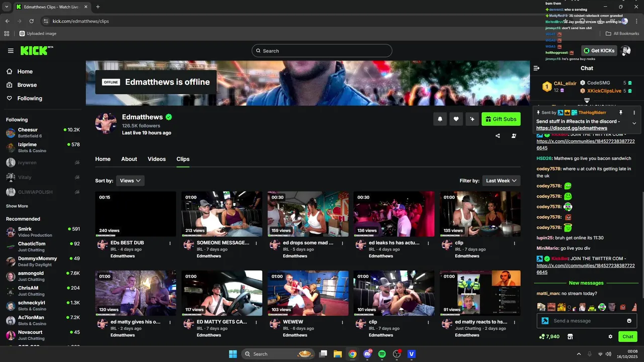Open the chat shop icon

[x=570, y=336]
